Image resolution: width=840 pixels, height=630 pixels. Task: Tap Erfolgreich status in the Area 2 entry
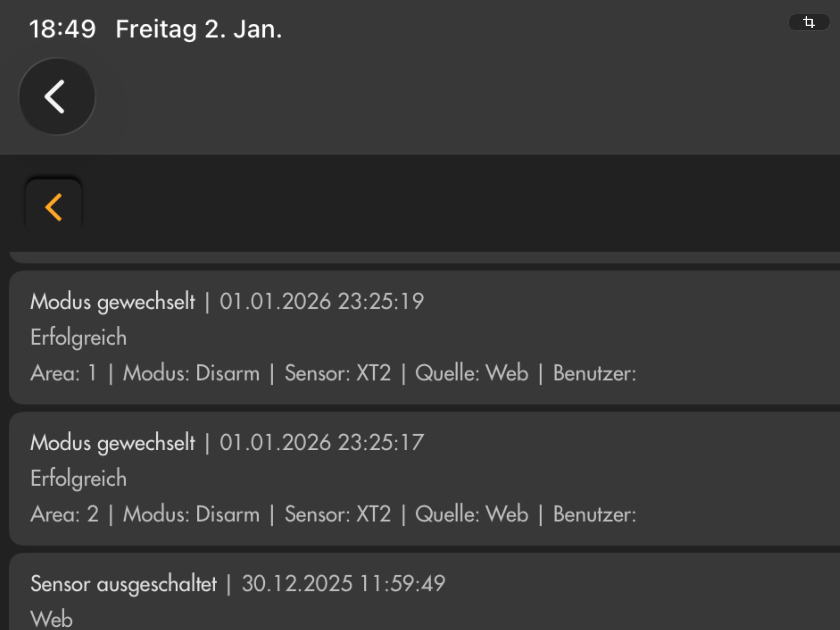click(x=78, y=478)
